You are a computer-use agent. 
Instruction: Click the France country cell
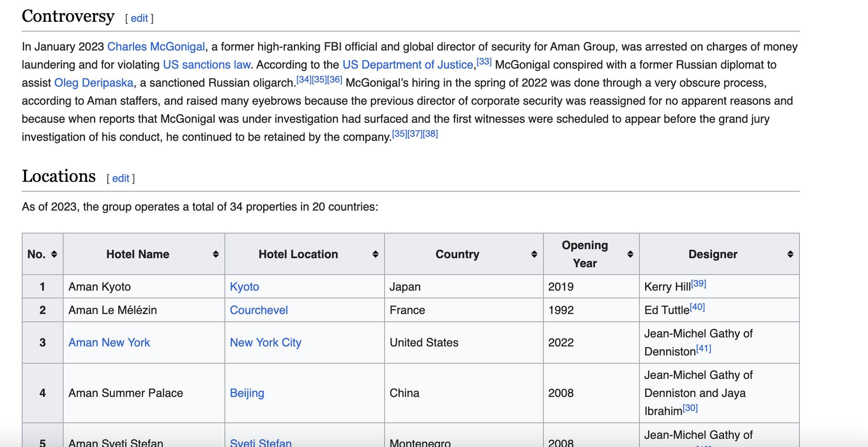tap(464, 310)
